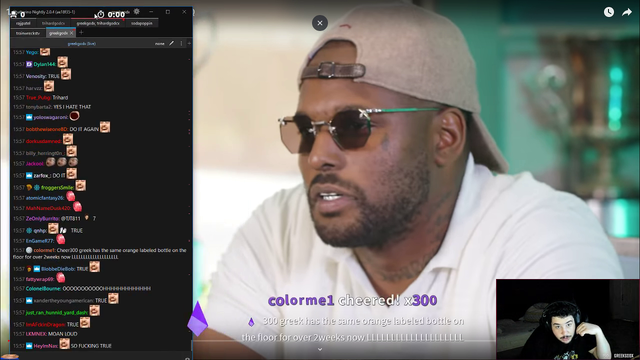Click the red emote by atomicfantasy26
The height and width of the screenshot is (360, 640).
71,196
